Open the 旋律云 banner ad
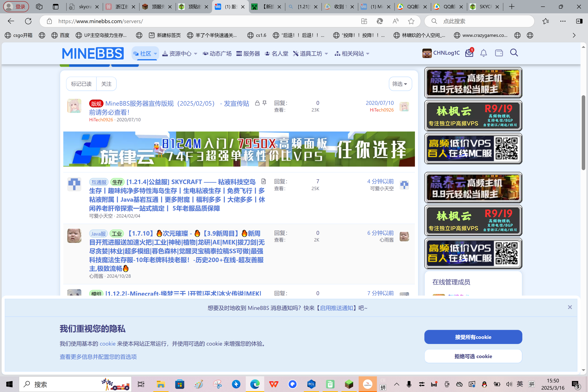Viewport: 588px width, 392px height. click(239, 149)
